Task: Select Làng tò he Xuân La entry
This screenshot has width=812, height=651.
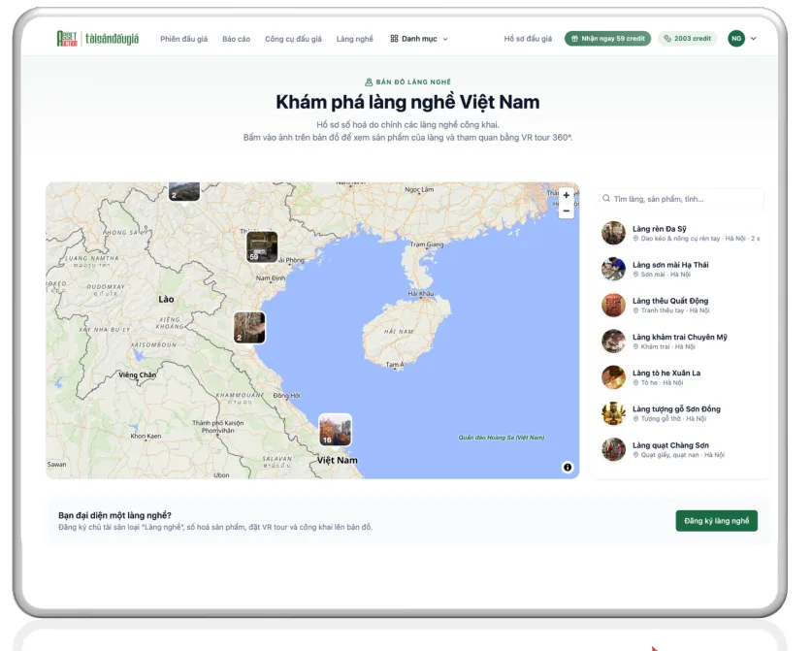Action: (x=681, y=377)
